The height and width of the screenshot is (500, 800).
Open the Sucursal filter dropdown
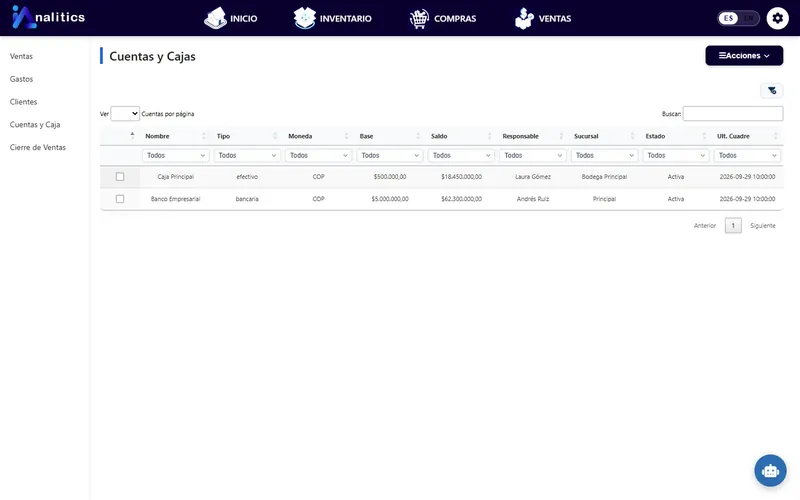coord(604,156)
